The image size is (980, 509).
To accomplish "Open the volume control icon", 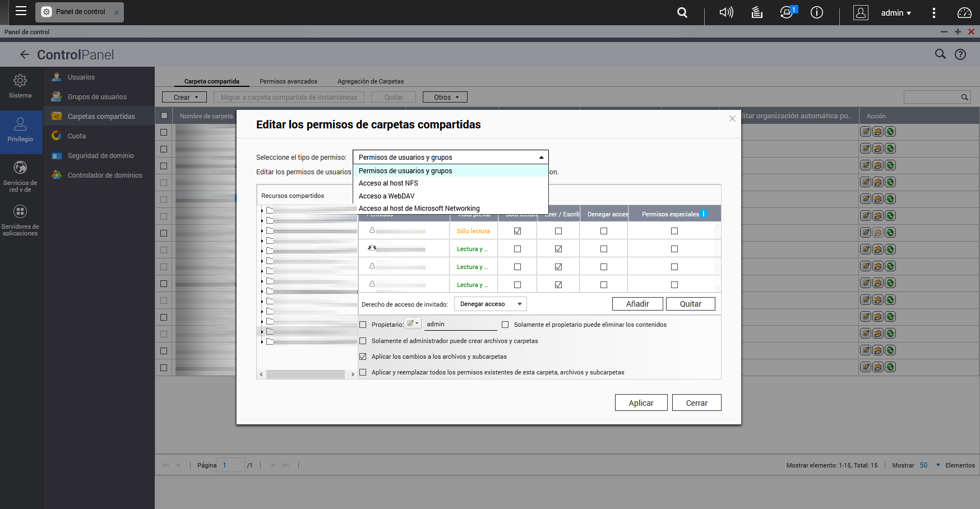I will pos(727,12).
